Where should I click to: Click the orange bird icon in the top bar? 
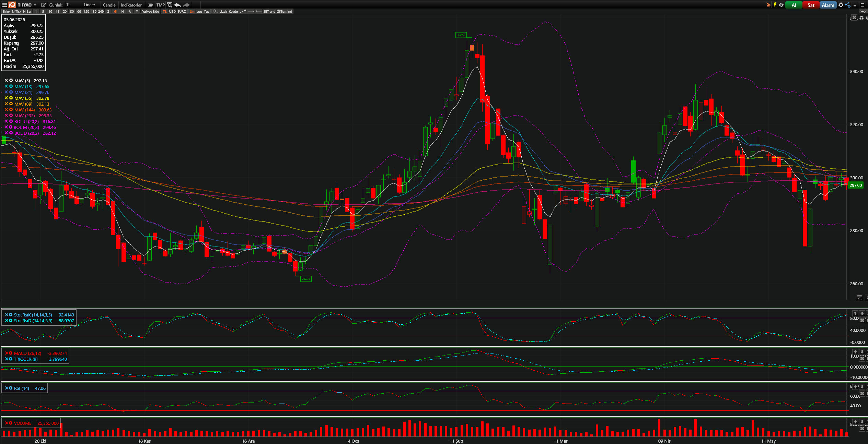tap(768, 5)
